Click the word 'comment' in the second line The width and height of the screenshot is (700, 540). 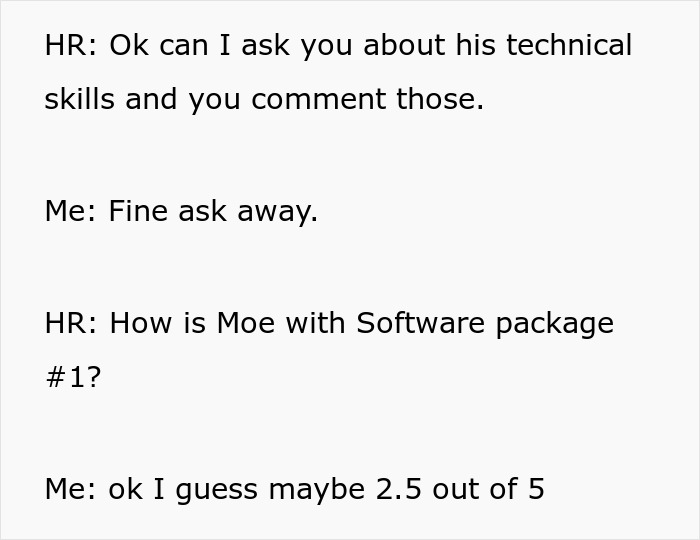[319, 99]
